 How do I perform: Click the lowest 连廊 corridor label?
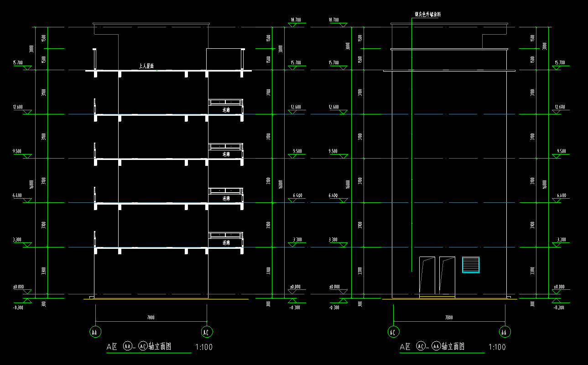tap(226, 243)
